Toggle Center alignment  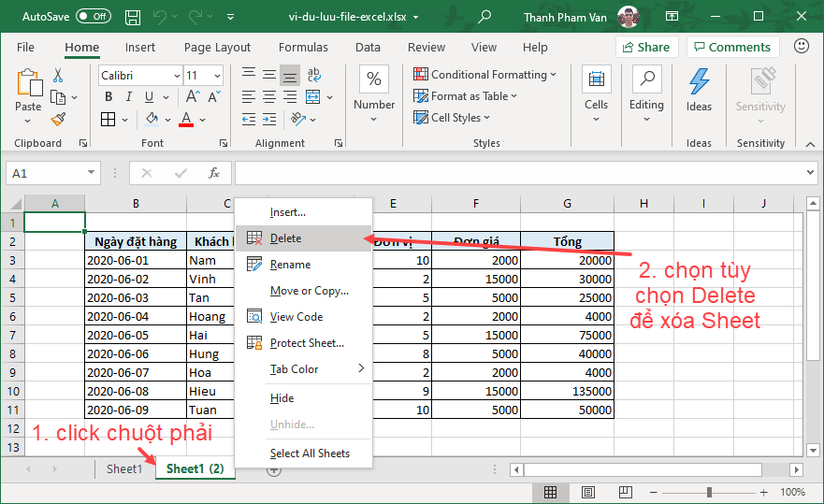pos(269,96)
